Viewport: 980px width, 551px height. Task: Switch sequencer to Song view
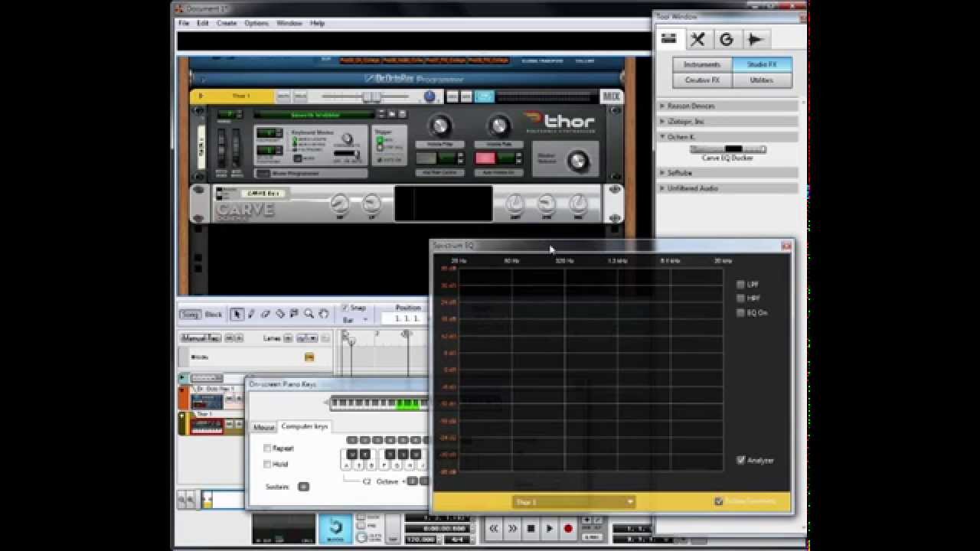point(190,315)
